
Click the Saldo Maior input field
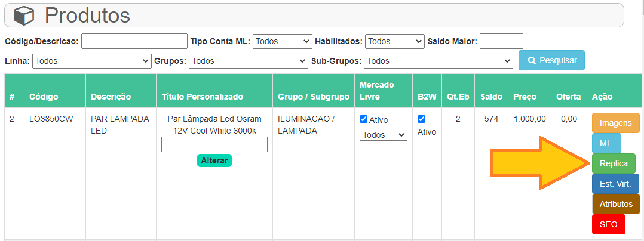click(501, 41)
